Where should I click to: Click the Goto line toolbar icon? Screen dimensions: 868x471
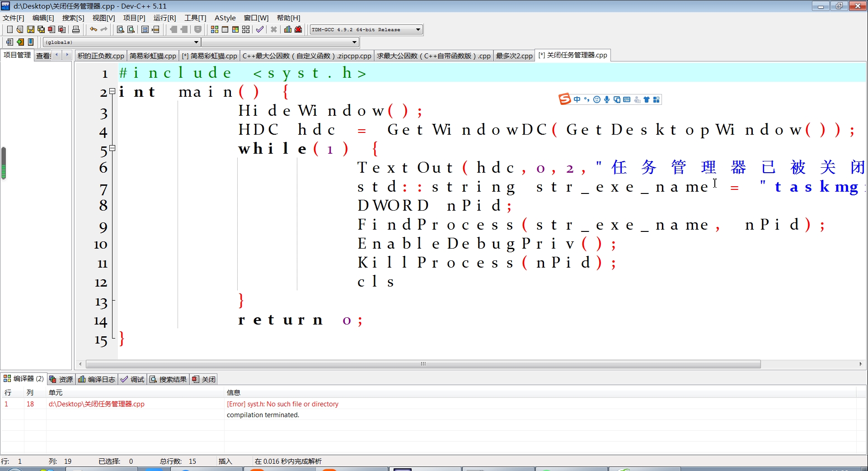tap(155, 29)
